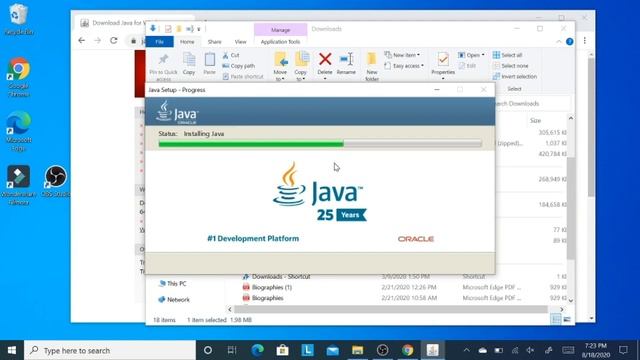The image size is (640, 360).
Task: Click the Java installation progress bar
Action: pos(320,144)
